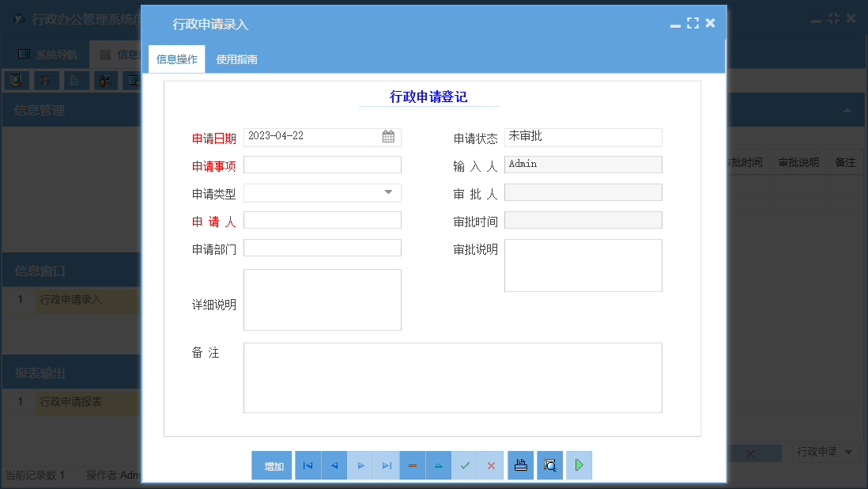Image resolution: width=868 pixels, height=489 pixels.
Task: Click the print icon on record toolbar
Action: click(x=520, y=465)
